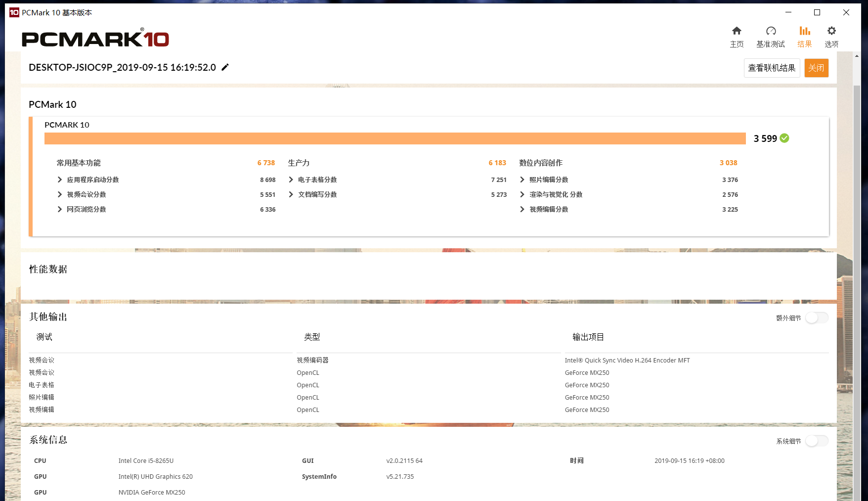Click the 常用基本功能 score 6 738

[266, 163]
